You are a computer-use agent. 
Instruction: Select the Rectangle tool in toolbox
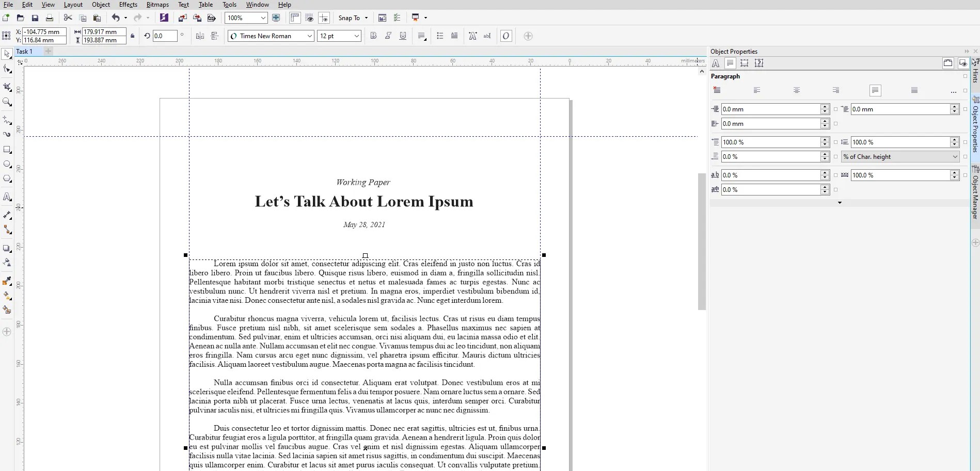point(7,150)
